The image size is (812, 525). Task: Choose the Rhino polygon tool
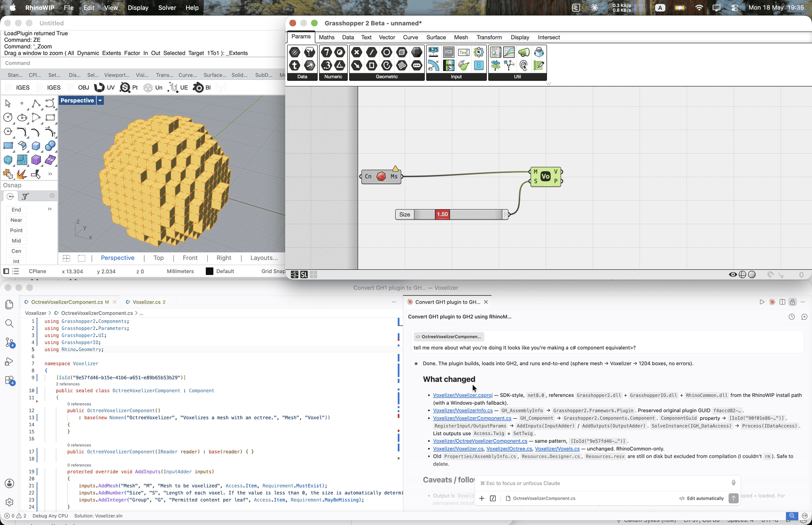[x=8, y=132]
